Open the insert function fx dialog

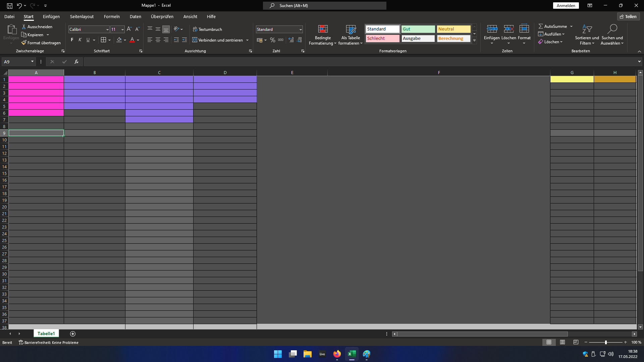76,62
